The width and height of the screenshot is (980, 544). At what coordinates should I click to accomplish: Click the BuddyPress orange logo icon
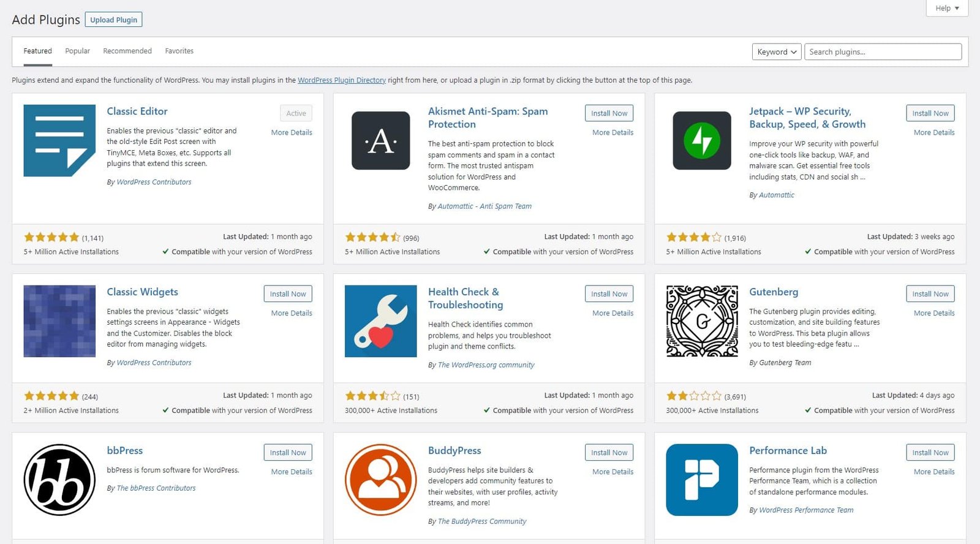(x=380, y=480)
